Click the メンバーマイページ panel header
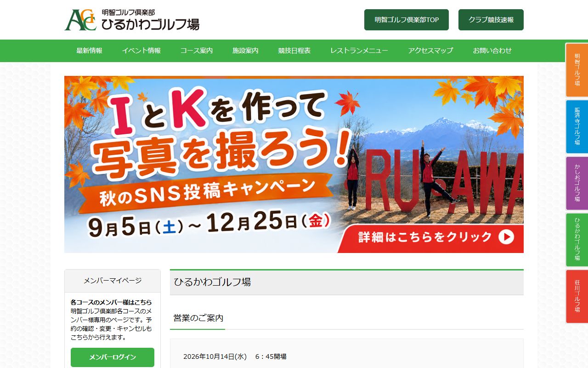 pyautogui.click(x=113, y=281)
